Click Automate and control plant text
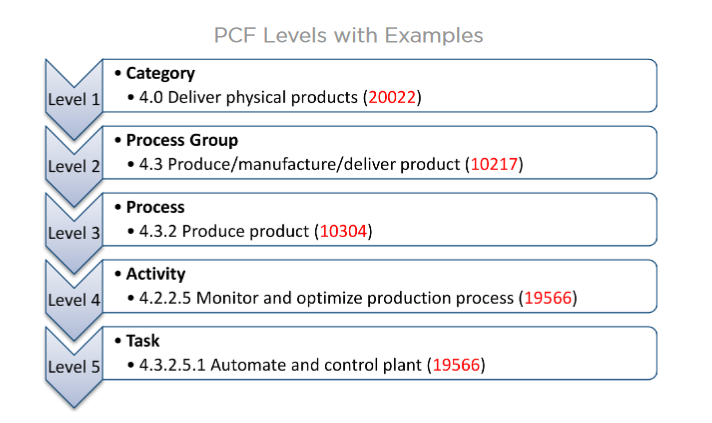712x423 pixels. pyautogui.click(x=316, y=365)
